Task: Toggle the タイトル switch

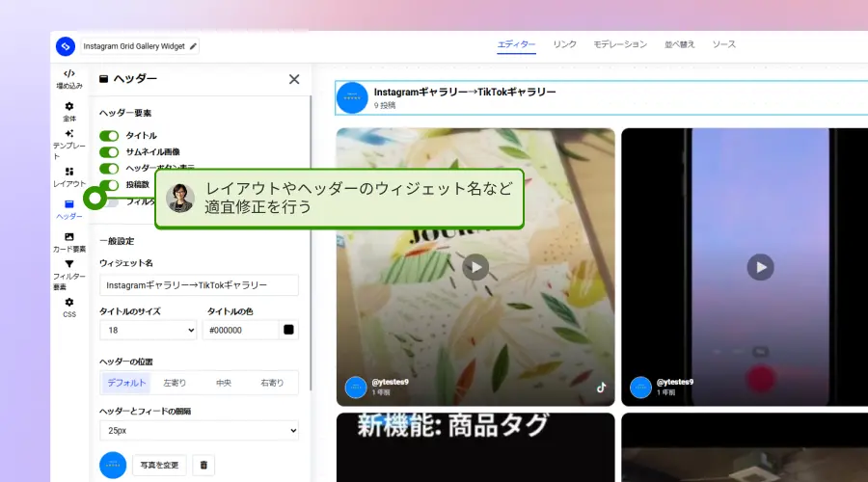Action: point(109,136)
